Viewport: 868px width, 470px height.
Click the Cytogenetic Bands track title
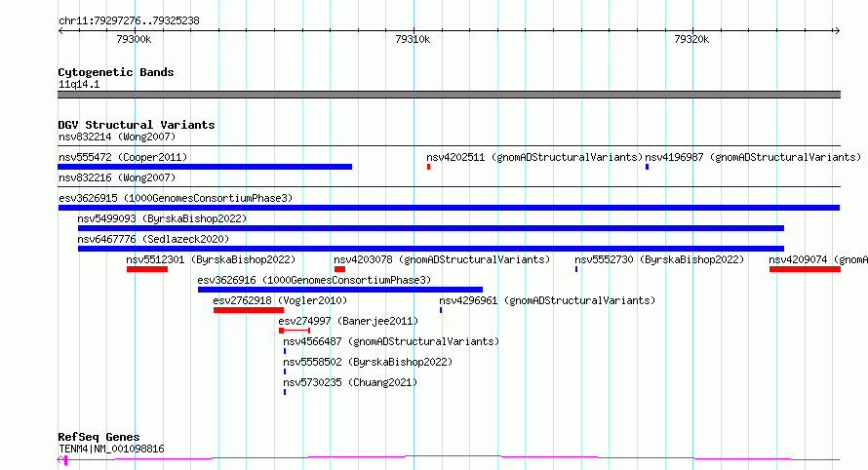pyautogui.click(x=116, y=72)
